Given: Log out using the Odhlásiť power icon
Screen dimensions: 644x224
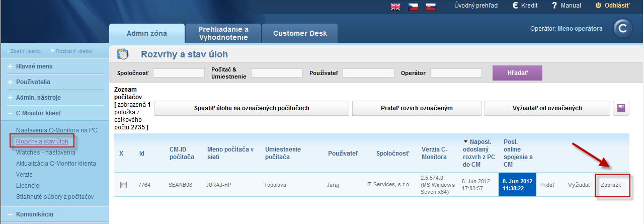Looking at the screenshot, I should click(612, 6).
